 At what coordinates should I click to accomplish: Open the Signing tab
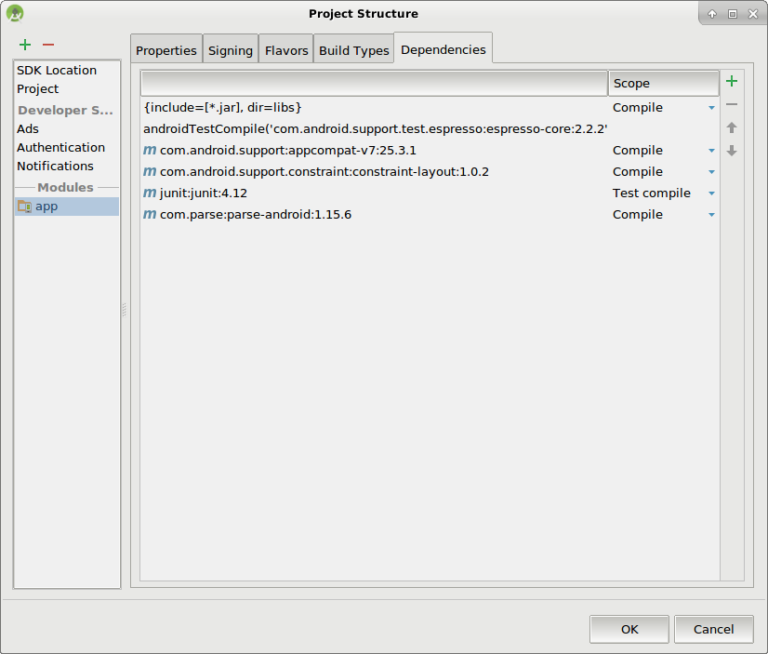(x=230, y=51)
